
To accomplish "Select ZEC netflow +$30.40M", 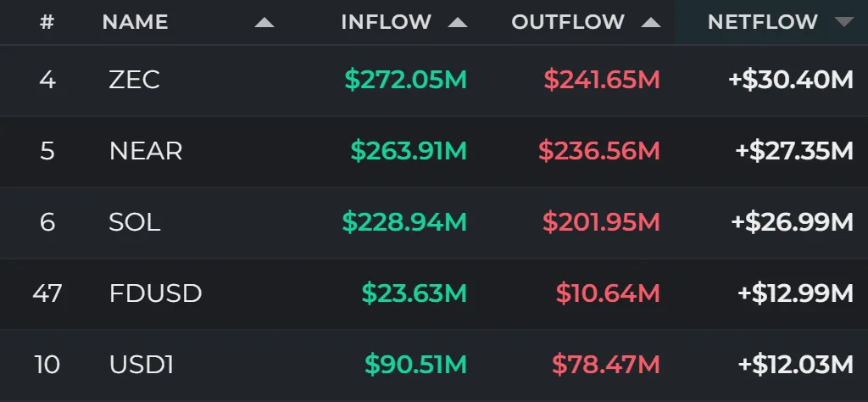I will point(791,81).
